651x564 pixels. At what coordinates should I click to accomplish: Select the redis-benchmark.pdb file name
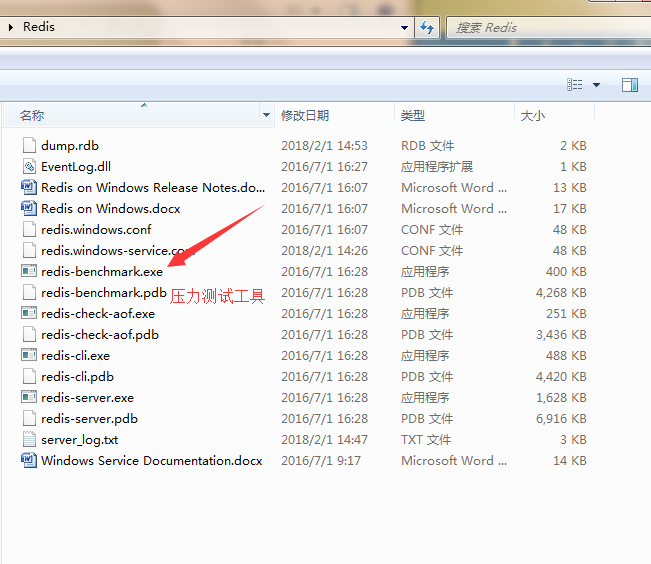tap(104, 293)
